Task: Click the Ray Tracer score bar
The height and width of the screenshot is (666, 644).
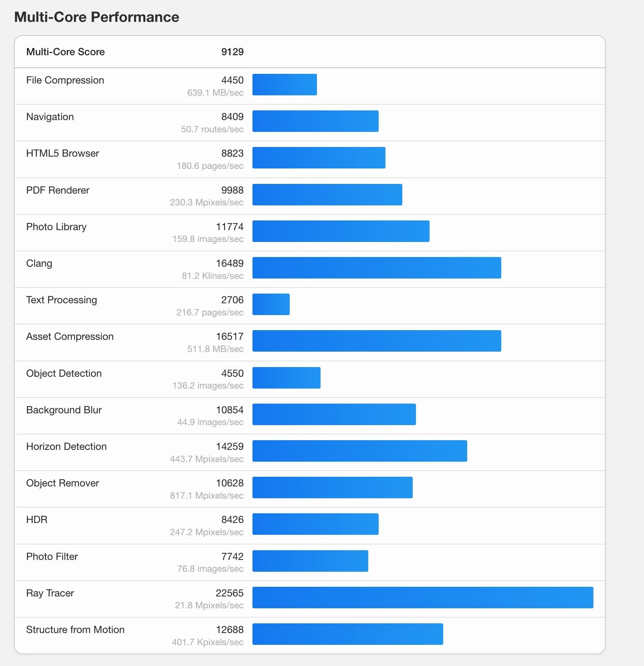Action: (422, 597)
